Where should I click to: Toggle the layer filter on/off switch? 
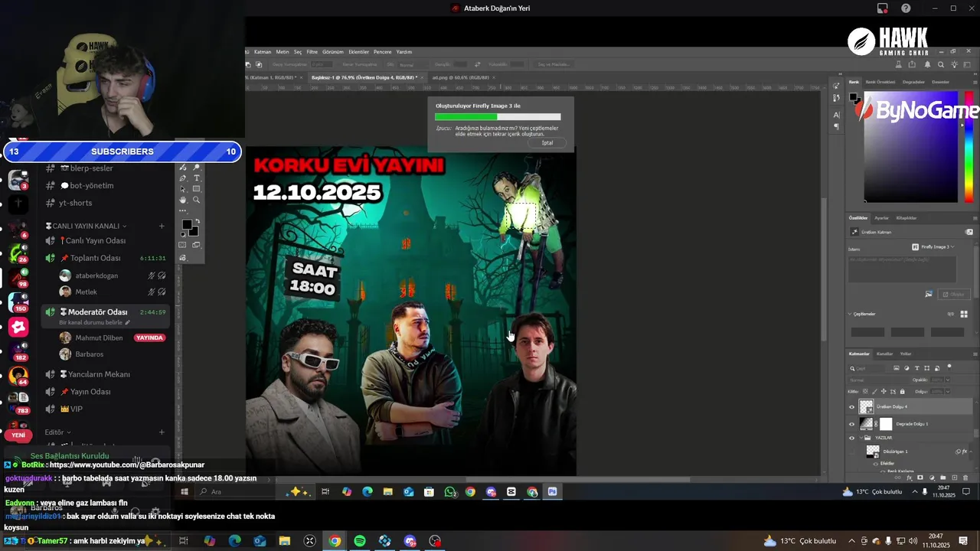pos(949,367)
